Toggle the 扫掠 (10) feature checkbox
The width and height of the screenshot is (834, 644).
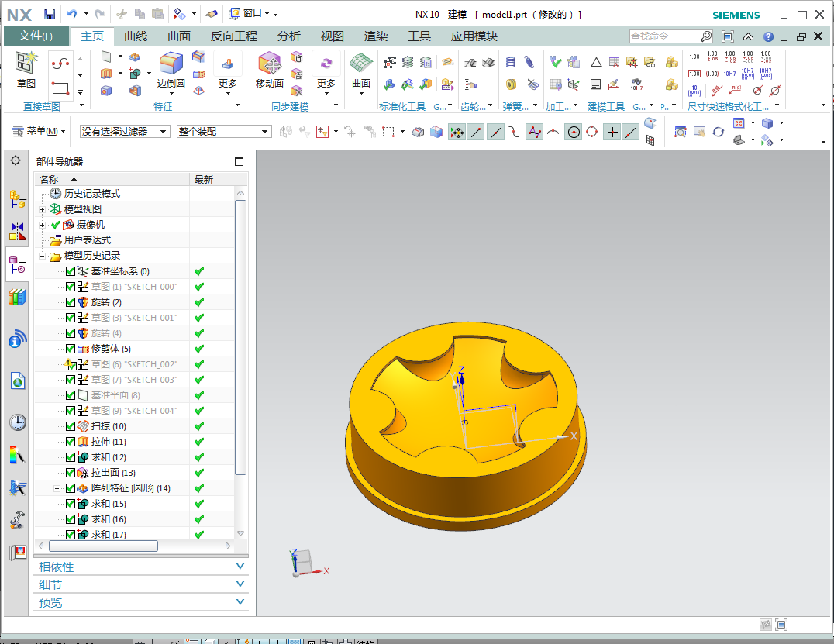point(71,426)
